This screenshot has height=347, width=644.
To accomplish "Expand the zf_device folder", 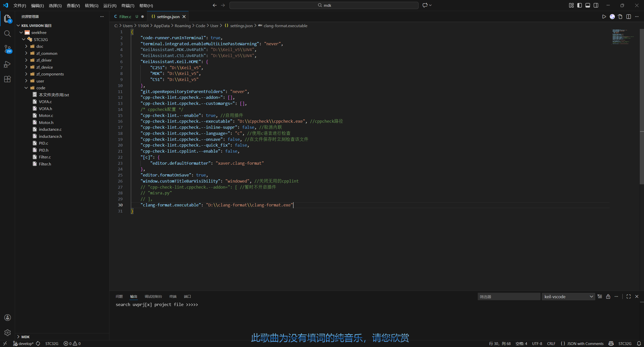I will pyautogui.click(x=26, y=67).
